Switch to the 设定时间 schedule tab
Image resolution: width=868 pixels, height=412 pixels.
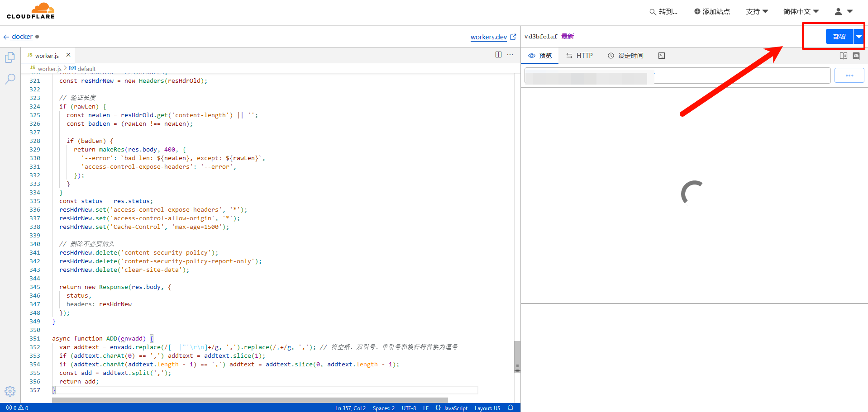pos(625,56)
